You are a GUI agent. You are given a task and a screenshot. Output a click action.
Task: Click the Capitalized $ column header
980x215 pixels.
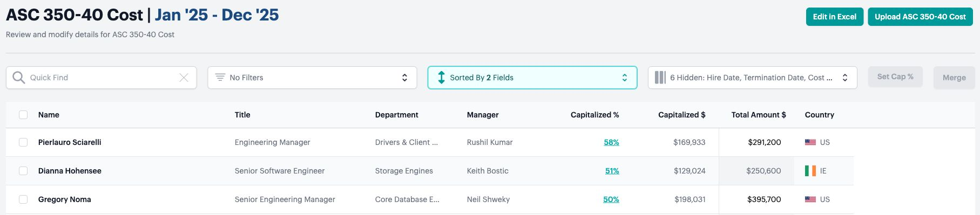[682, 115]
